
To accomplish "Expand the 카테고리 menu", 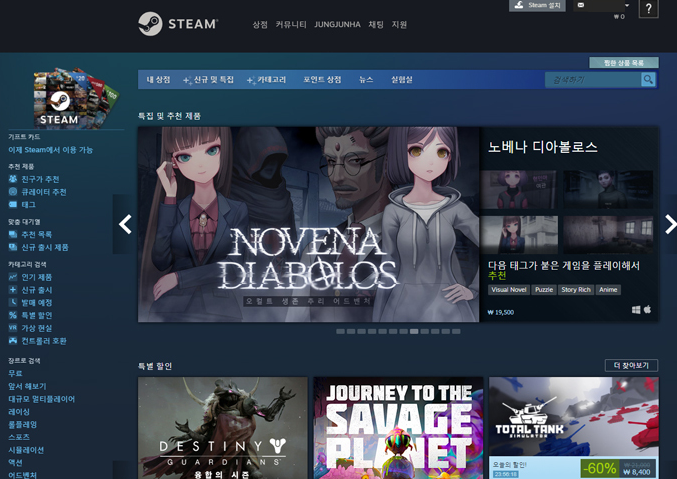I will (266, 80).
